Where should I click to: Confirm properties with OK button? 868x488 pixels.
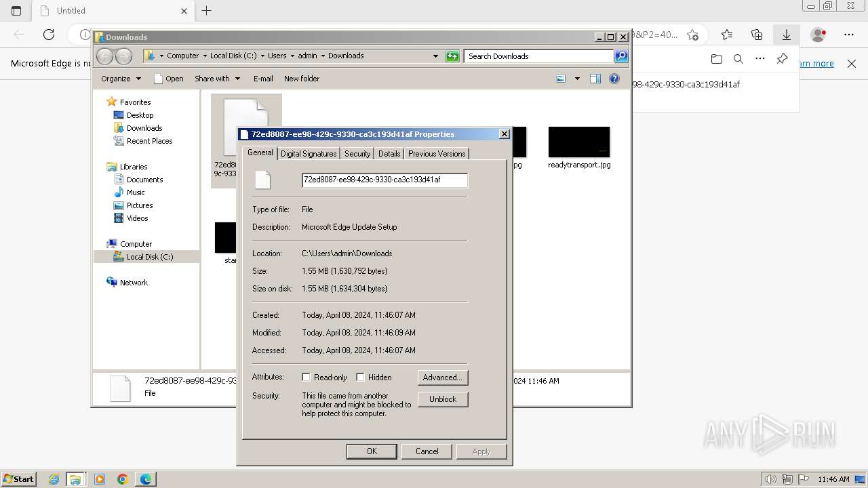coord(372,451)
